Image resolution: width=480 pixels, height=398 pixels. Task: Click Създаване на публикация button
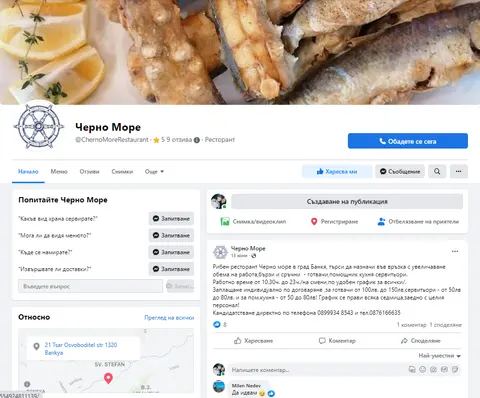347,202
